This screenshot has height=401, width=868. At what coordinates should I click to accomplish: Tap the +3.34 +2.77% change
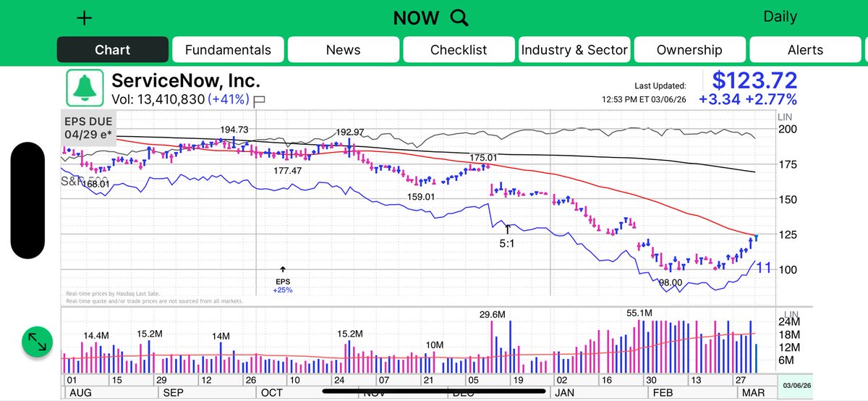point(748,99)
